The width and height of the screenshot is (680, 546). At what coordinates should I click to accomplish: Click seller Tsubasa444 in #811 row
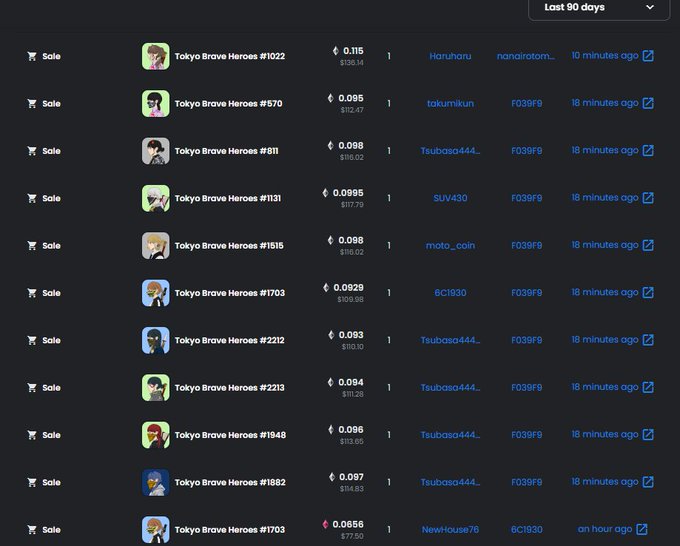450,151
